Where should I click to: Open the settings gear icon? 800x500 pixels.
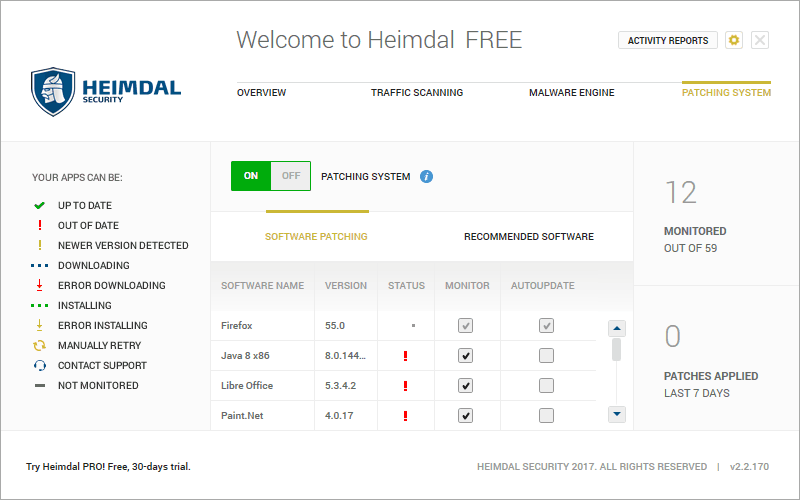point(734,40)
